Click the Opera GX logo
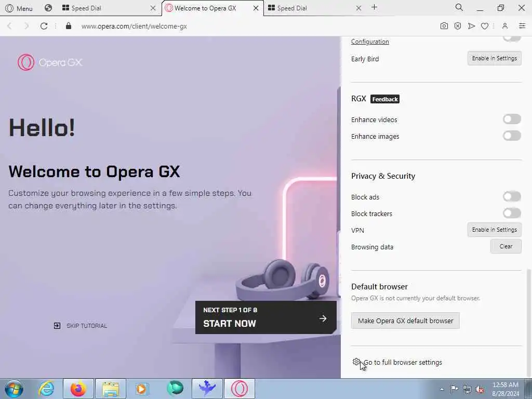Image resolution: width=532 pixels, height=399 pixels. point(50,62)
